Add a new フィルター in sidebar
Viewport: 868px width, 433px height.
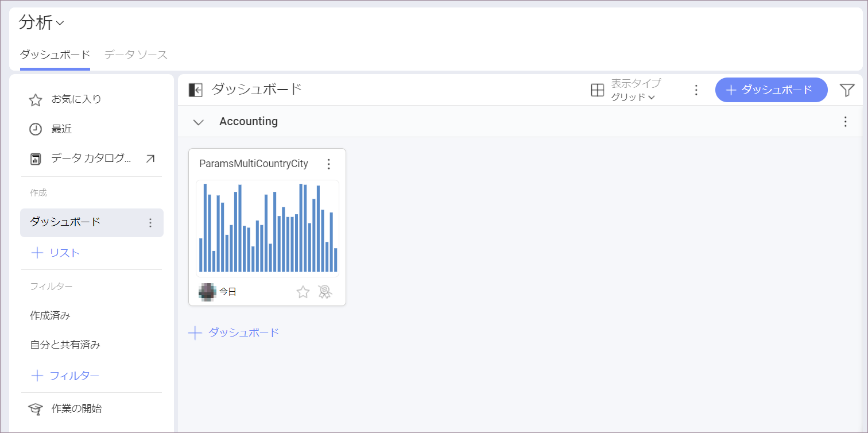(65, 376)
